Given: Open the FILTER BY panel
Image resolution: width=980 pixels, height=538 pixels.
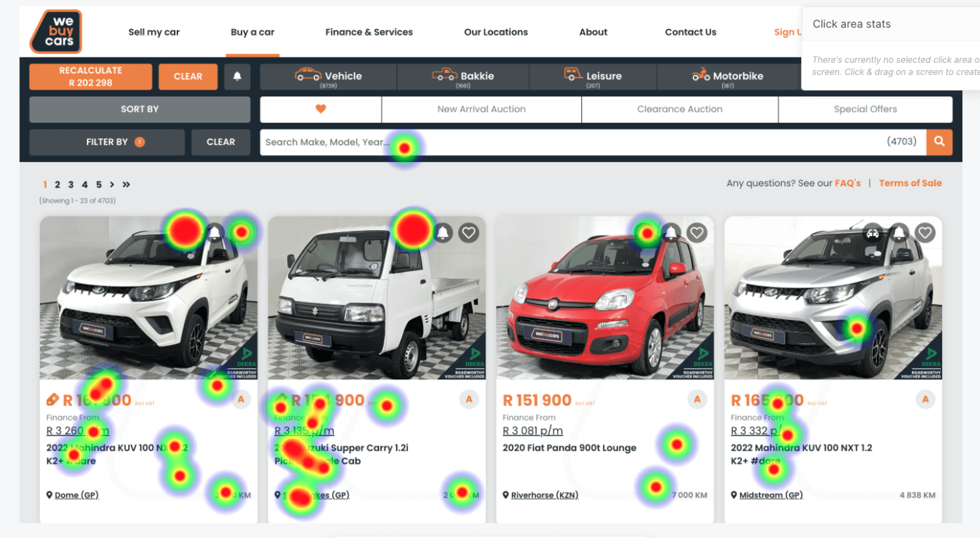Looking at the screenshot, I should [x=107, y=142].
